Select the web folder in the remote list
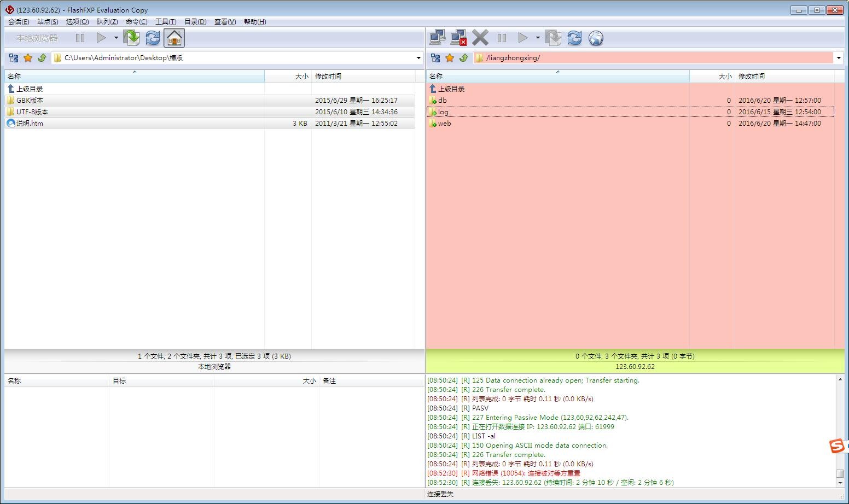 click(444, 124)
